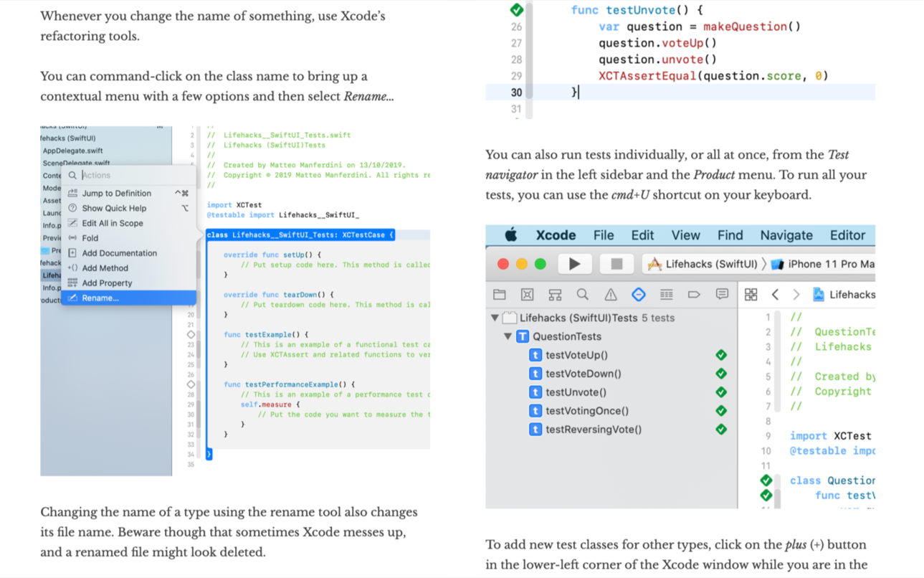Click gutter diamond beside func testPerformanceExample()
The width and height of the screenshot is (924, 578).
coord(191,384)
